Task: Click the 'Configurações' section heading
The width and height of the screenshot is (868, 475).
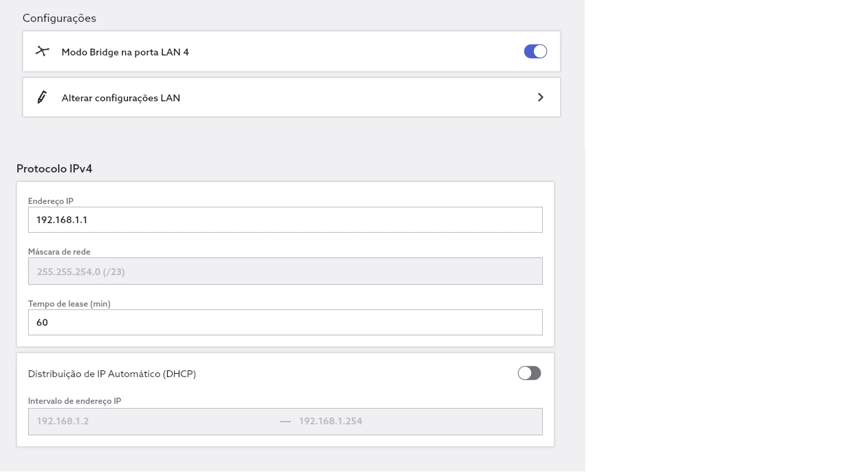Action: 59,18
